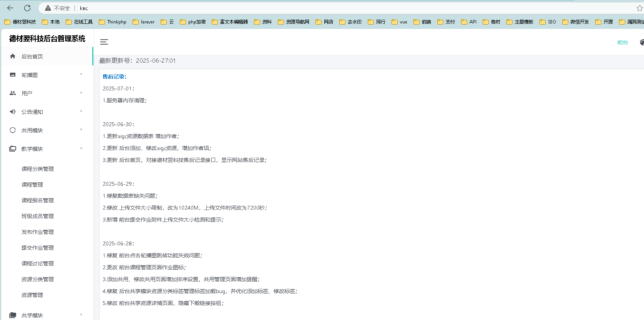Click the circle icon beside 共用模块
The height and width of the screenshot is (320, 644).
click(13, 130)
